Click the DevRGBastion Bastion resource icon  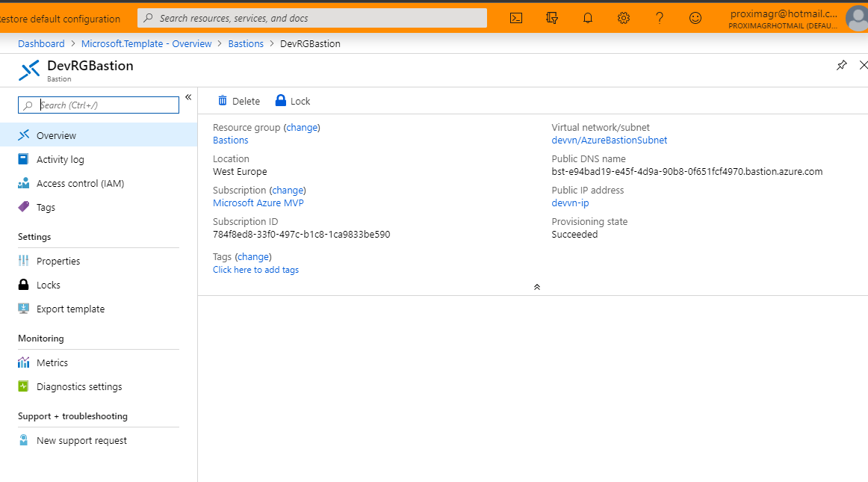29,70
